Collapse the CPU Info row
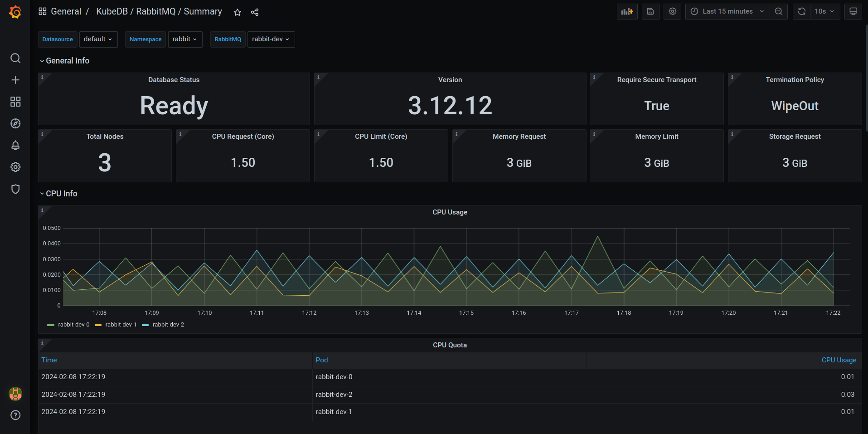The image size is (868, 434). [58, 194]
